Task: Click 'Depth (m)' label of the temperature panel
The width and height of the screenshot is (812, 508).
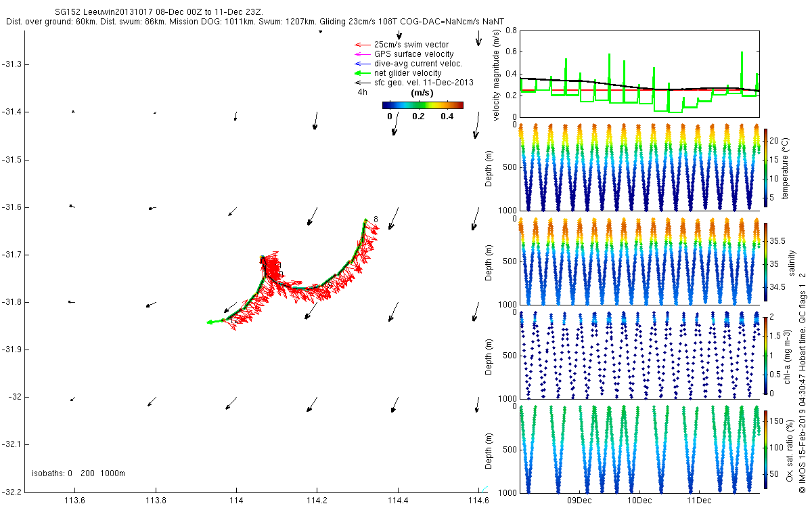Action: [x=489, y=168]
